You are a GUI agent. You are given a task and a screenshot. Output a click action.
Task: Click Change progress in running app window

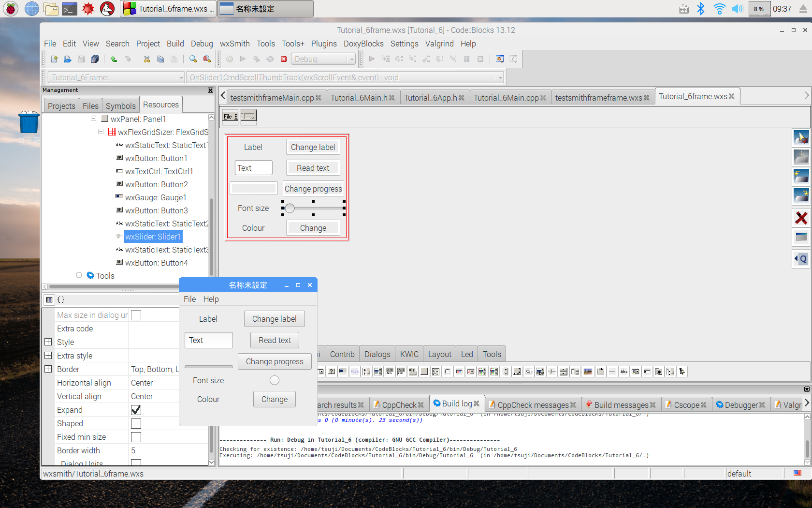tap(275, 361)
